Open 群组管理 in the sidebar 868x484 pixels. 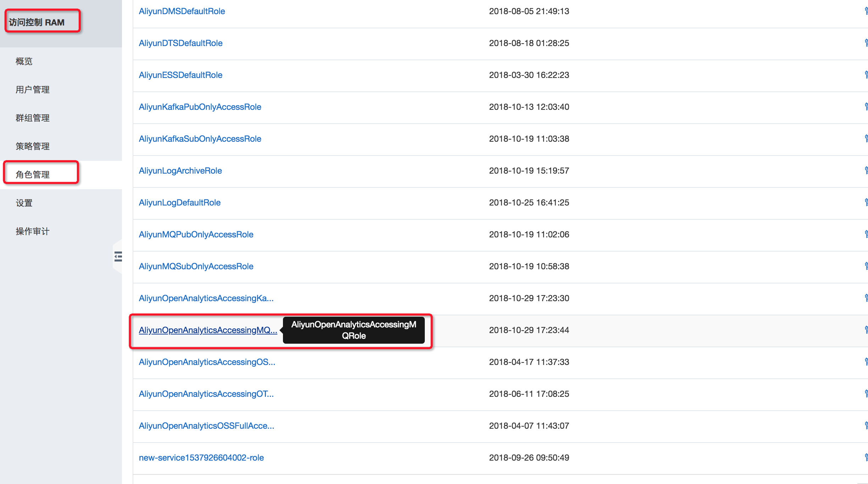[x=33, y=118]
